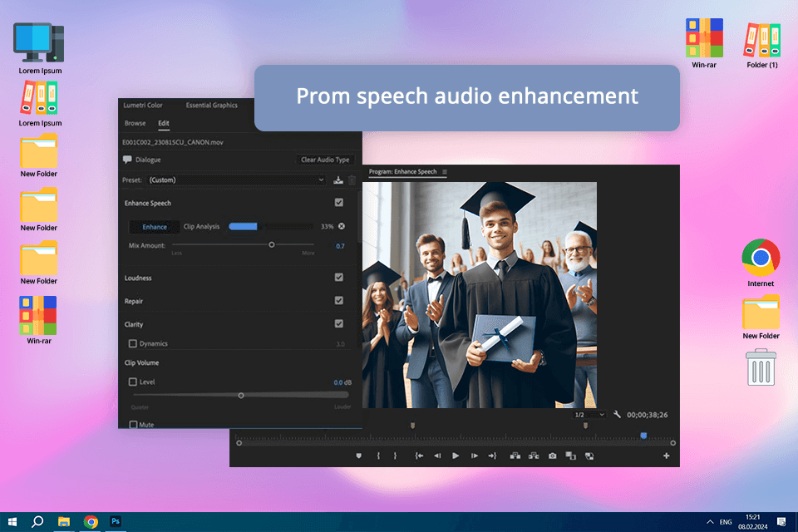This screenshot has width=798, height=532.
Task: Click the Clear Audio Type button
Action: 325,160
